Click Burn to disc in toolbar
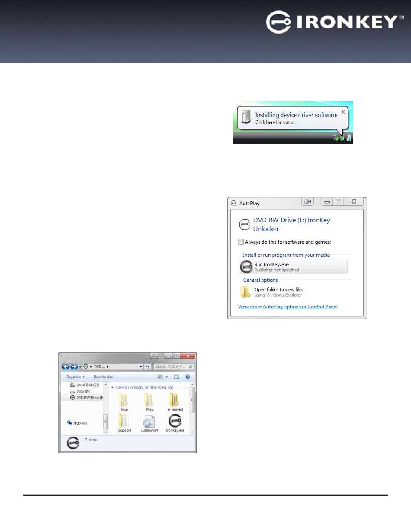This screenshot has width=411, height=532. [103, 377]
